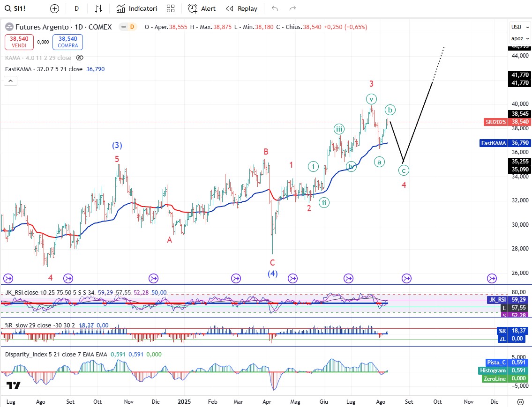Start bar Replay mode
This screenshot has height=407, width=532.
point(241,8)
